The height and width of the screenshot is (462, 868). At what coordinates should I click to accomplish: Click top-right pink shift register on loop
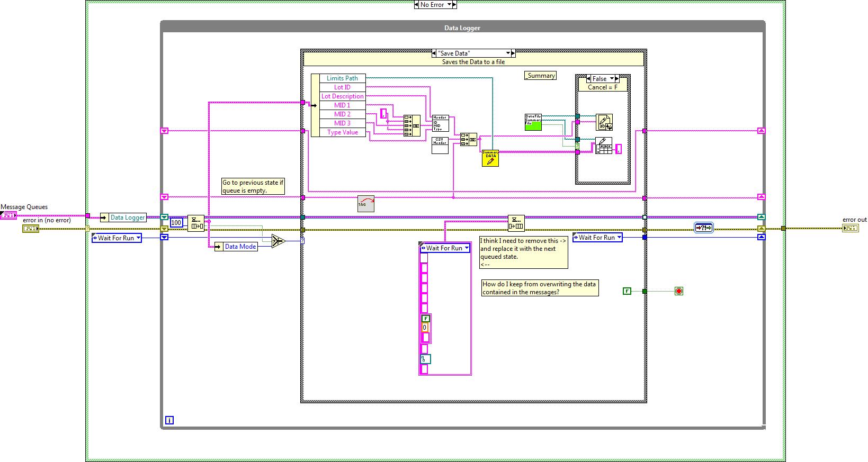pyautogui.click(x=761, y=131)
